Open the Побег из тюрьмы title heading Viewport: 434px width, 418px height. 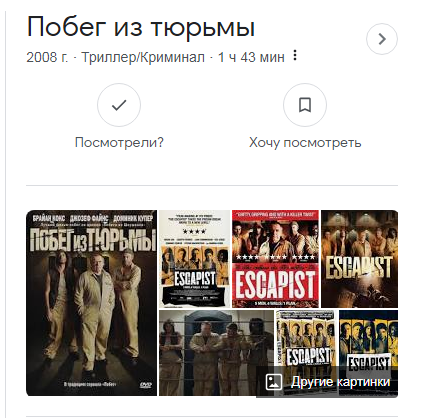pos(141,27)
